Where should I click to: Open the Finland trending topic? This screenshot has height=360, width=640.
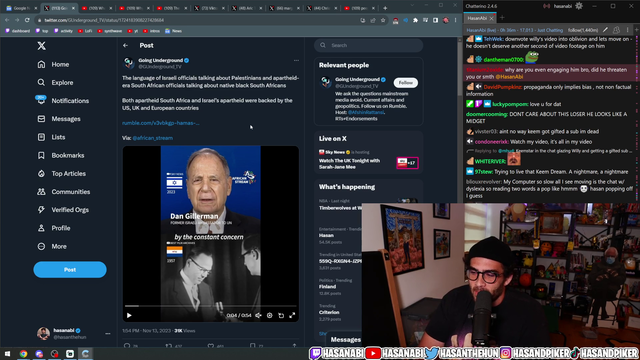pos(338,287)
